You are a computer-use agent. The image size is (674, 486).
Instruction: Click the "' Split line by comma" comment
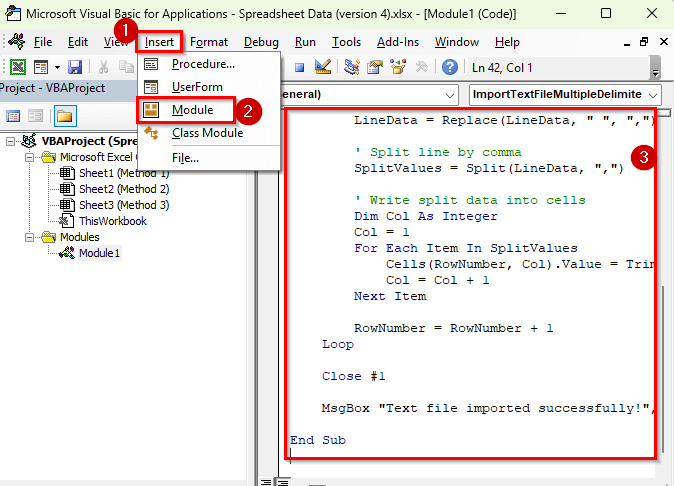coord(438,153)
